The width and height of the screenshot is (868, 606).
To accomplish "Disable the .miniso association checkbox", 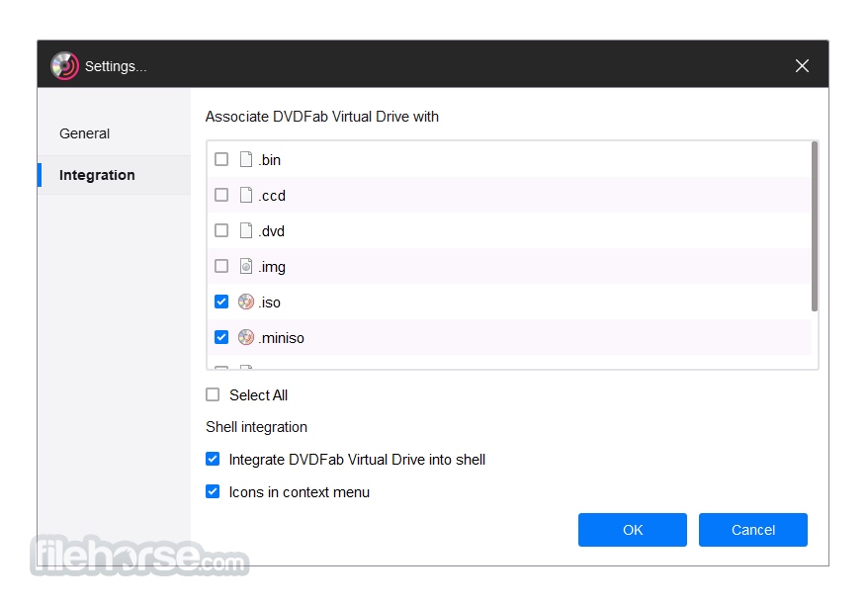I will pyautogui.click(x=221, y=337).
